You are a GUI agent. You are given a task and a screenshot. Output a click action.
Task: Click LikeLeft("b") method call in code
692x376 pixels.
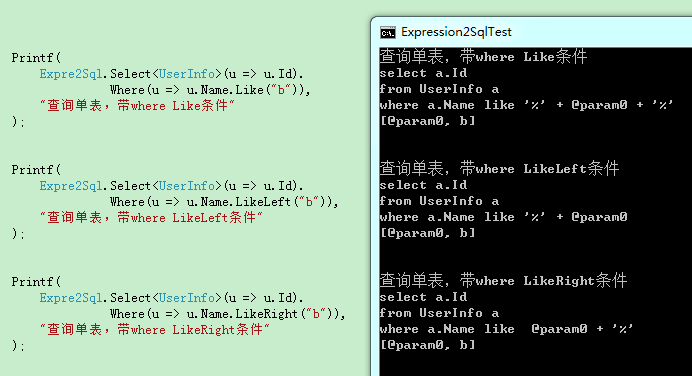pyautogui.click(x=282, y=202)
